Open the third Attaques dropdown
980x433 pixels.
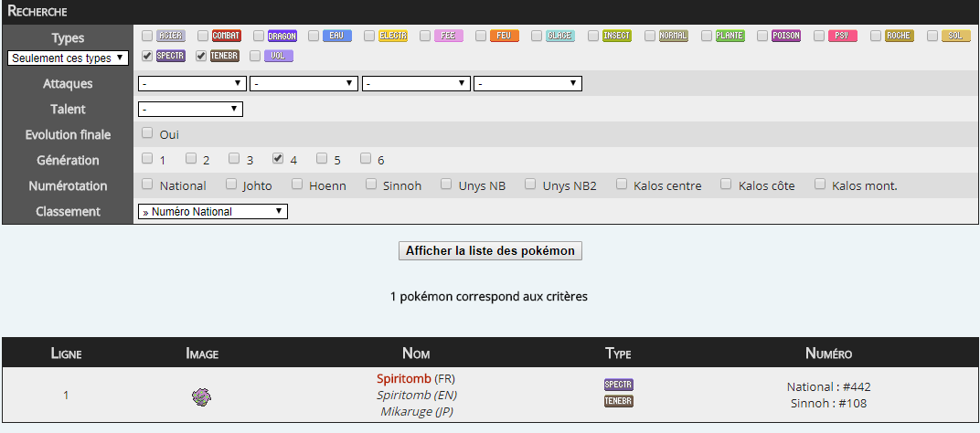click(x=416, y=83)
